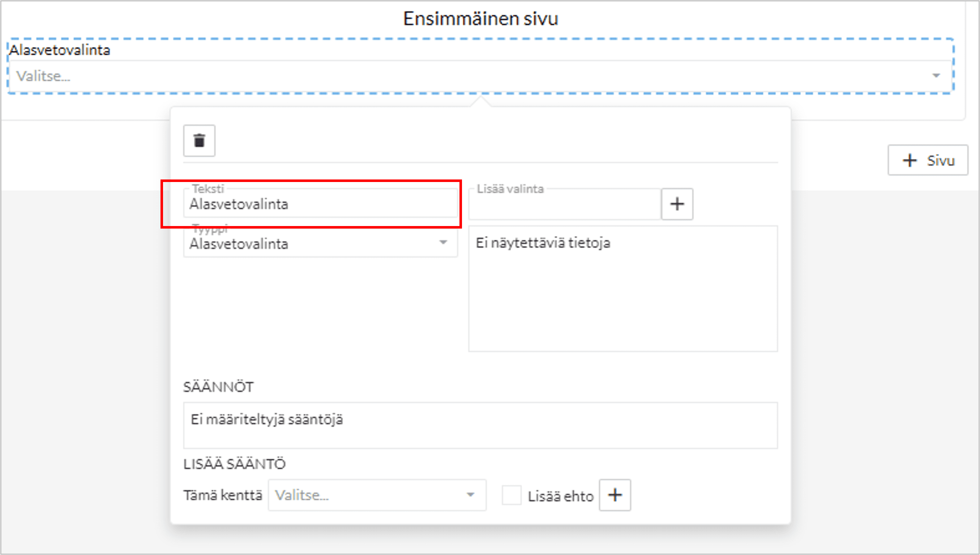
Task: Click the Tämä kenttä label
Action: click(223, 495)
